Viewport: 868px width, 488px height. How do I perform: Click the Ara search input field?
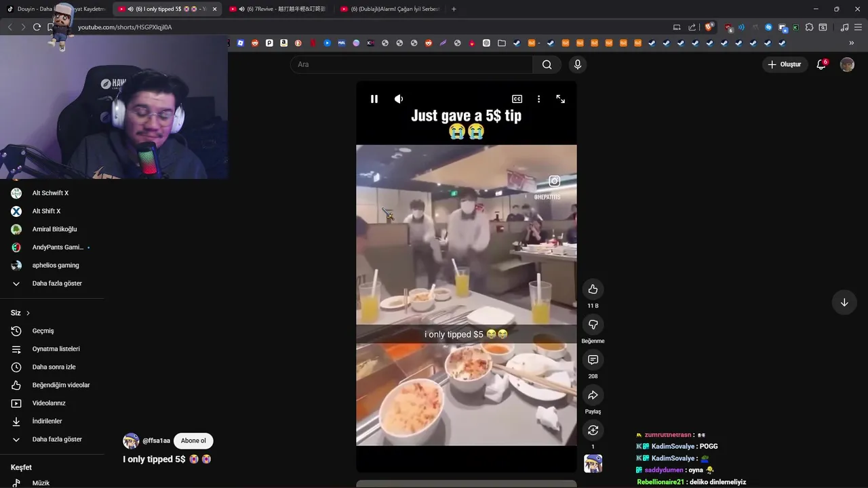(x=412, y=64)
